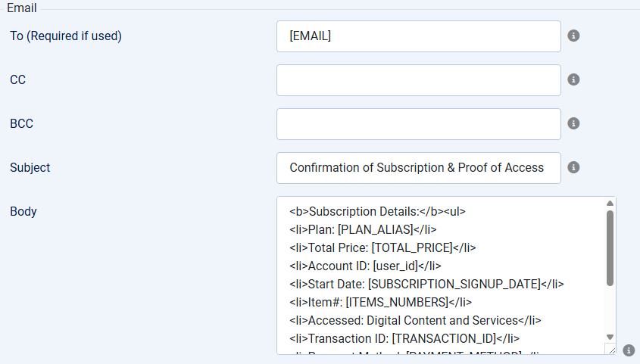Place cursor on the Start Date line
This screenshot has height=364, width=640.
pos(427,284)
